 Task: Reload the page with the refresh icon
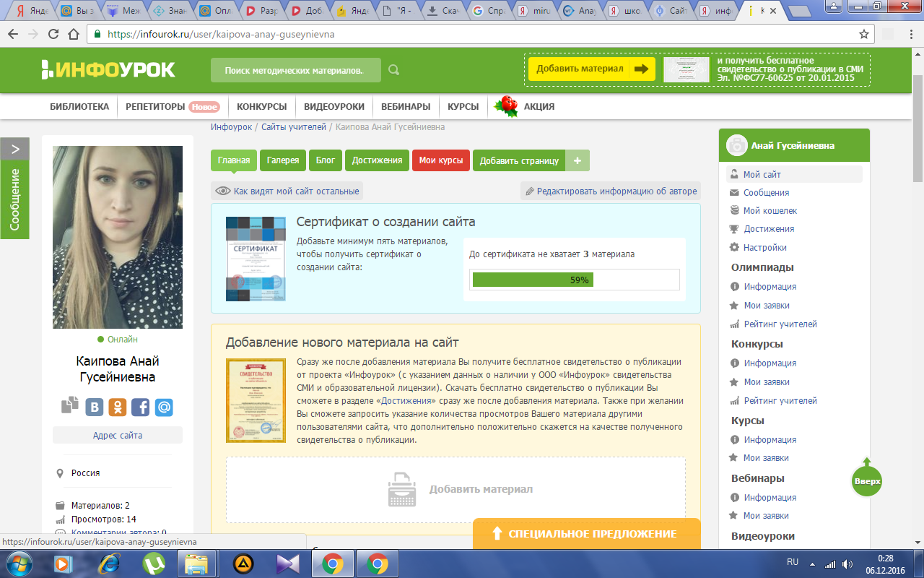53,34
